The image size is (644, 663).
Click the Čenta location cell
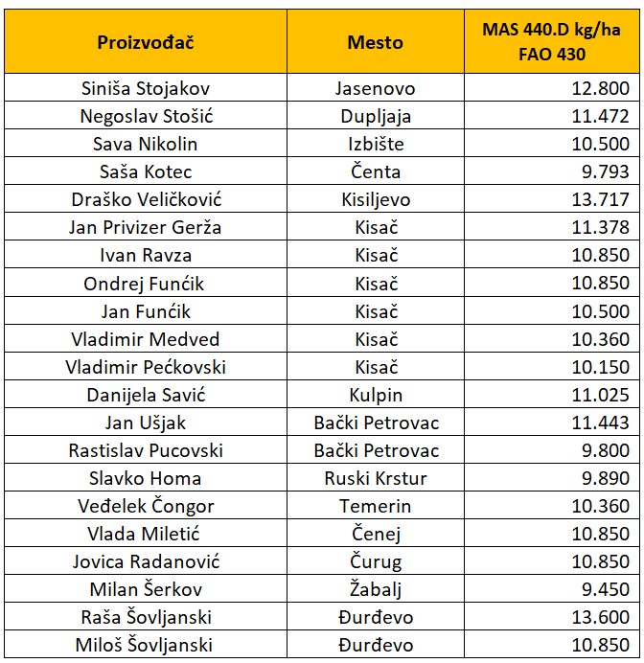[375, 172]
